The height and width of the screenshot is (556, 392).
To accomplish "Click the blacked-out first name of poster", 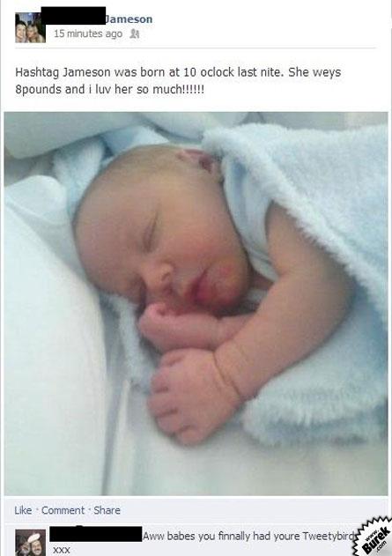I will pyautogui.click(x=73, y=16).
